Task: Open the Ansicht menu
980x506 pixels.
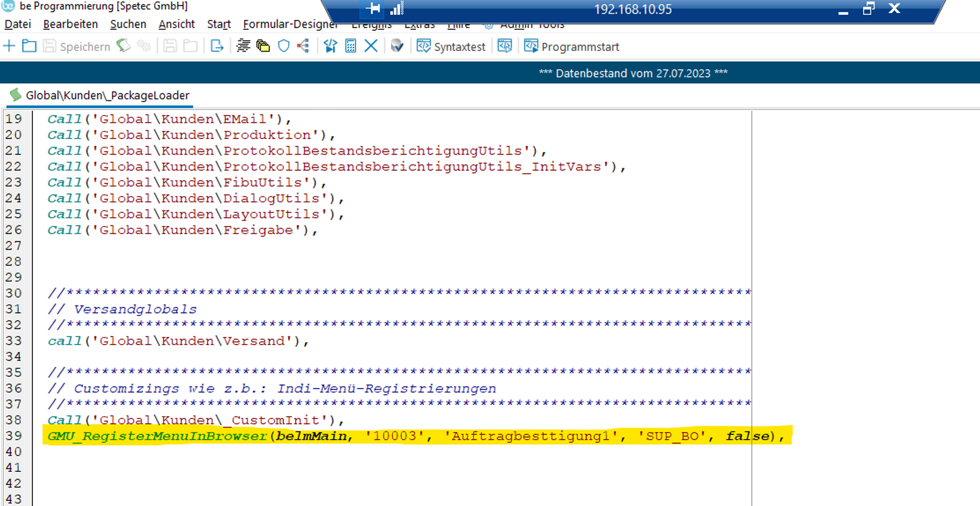Action: pos(176,24)
